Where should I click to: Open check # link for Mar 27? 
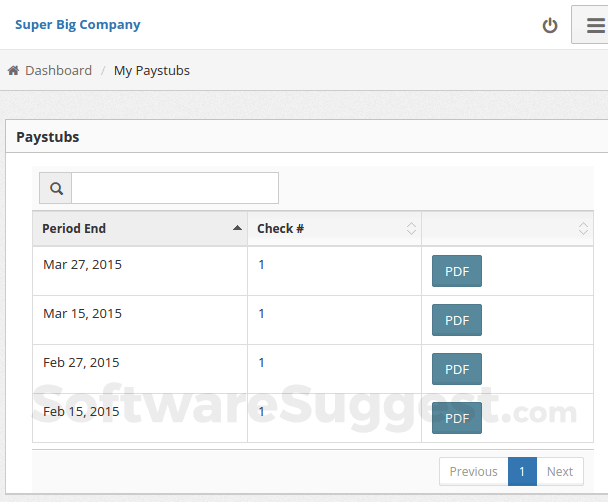coord(262,265)
